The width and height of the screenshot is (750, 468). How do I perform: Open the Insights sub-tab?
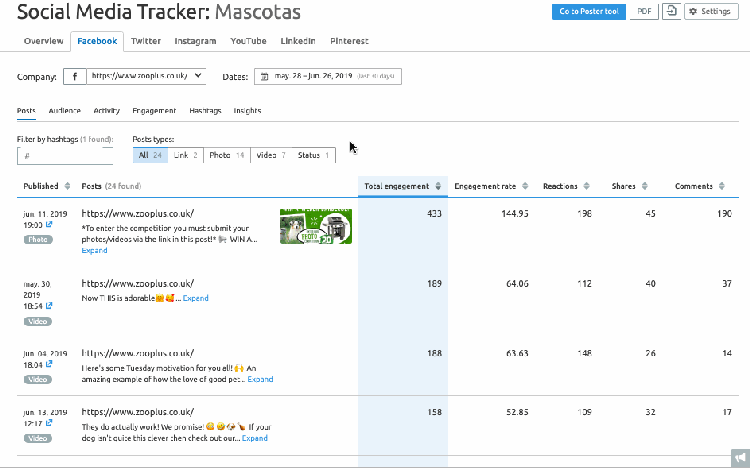pyautogui.click(x=247, y=111)
